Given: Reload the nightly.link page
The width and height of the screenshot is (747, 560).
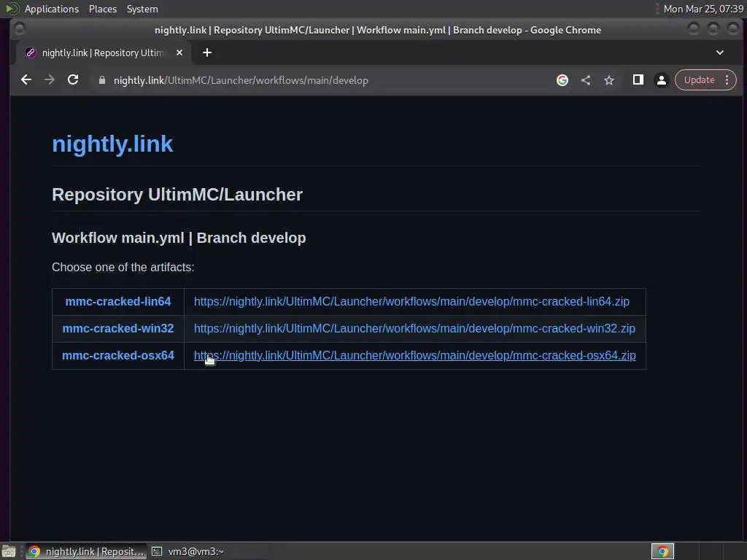Looking at the screenshot, I should click(x=73, y=80).
